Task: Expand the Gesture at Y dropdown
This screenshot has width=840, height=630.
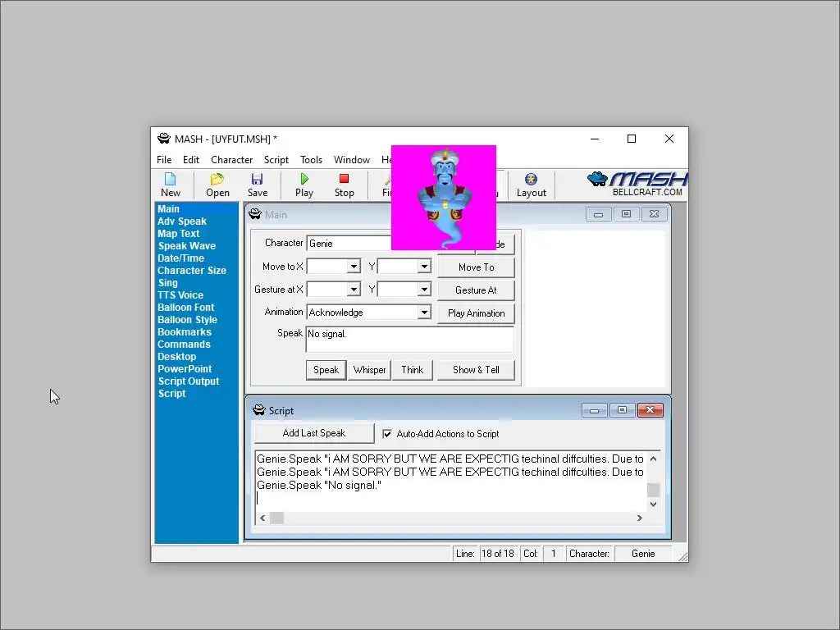Action: (x=424, y=290)
